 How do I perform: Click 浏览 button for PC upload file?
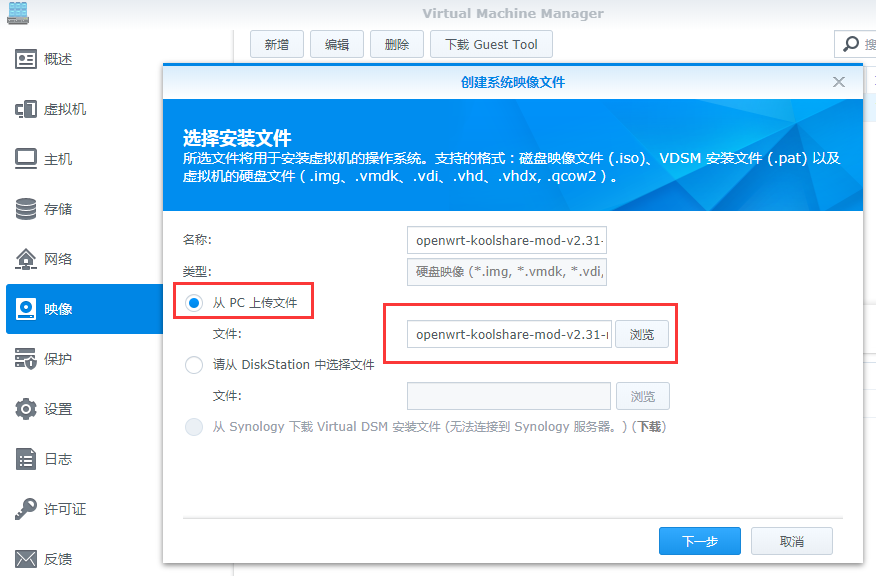tap(642, 334)
